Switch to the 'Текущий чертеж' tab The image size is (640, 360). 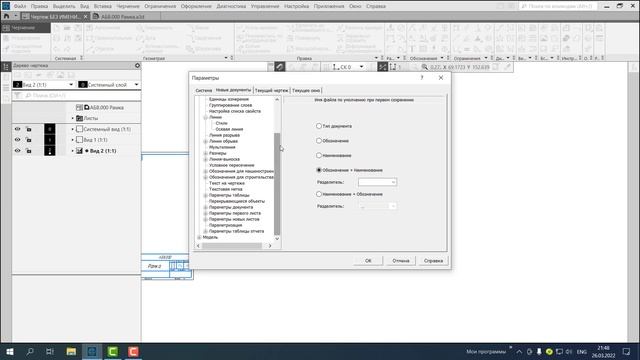click(271, 90)
